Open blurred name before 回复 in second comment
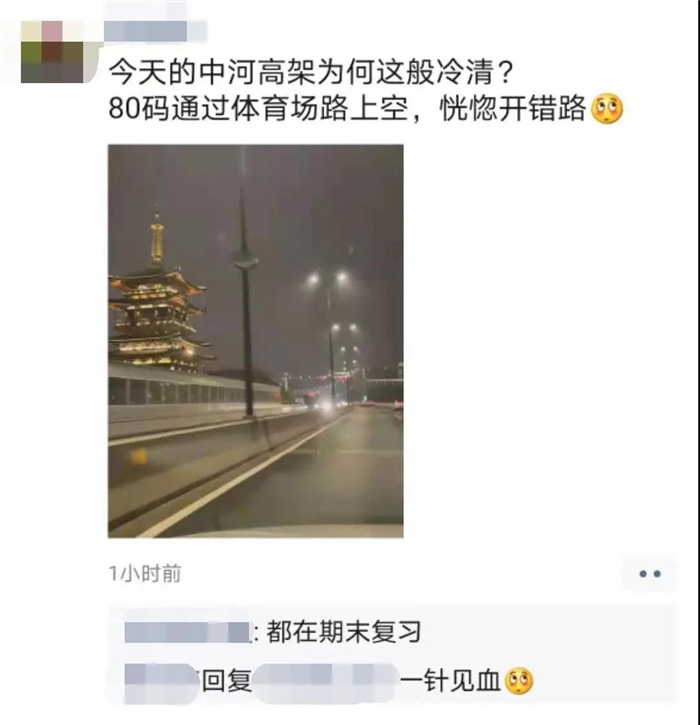The image size is (700, 725). point(162,681)
